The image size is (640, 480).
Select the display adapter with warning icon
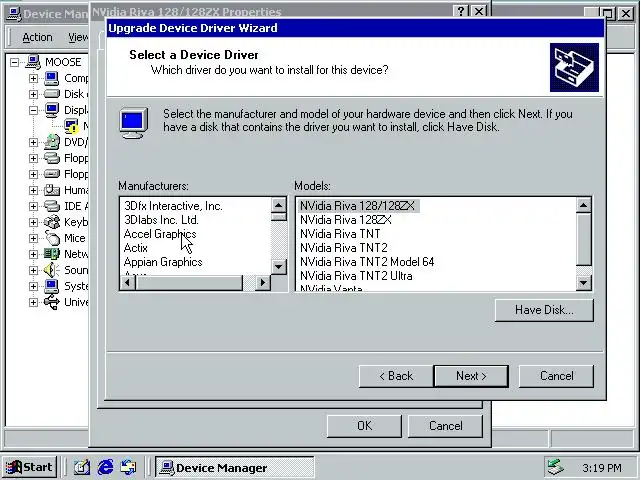71,126
